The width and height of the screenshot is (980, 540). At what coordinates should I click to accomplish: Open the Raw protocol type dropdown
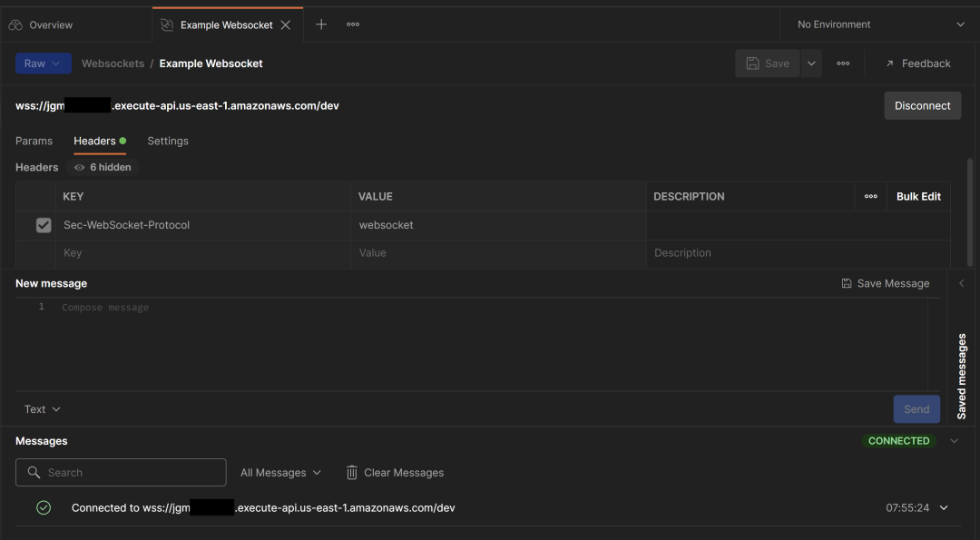pos(43,64)
